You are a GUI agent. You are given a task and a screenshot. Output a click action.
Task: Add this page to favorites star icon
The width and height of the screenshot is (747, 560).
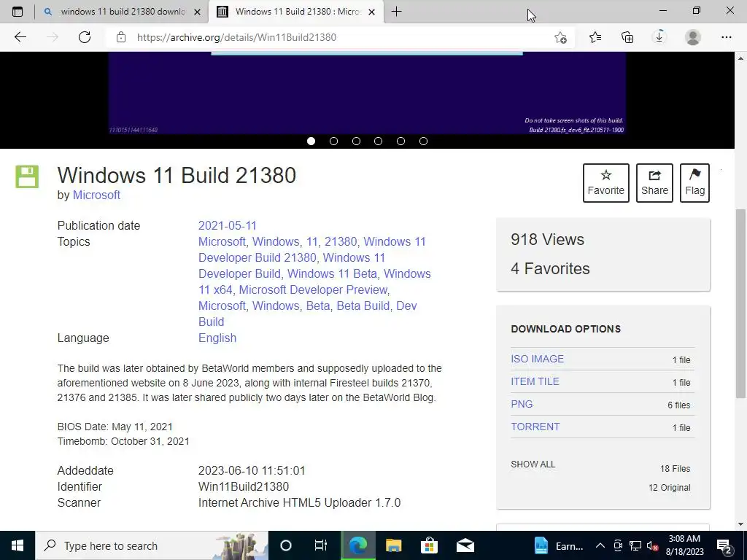tap(561, 37)
